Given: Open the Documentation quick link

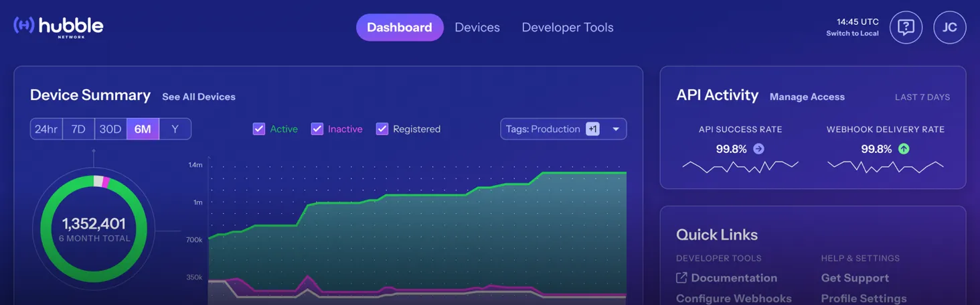Looking at the screenshot, I should [734, 278].
